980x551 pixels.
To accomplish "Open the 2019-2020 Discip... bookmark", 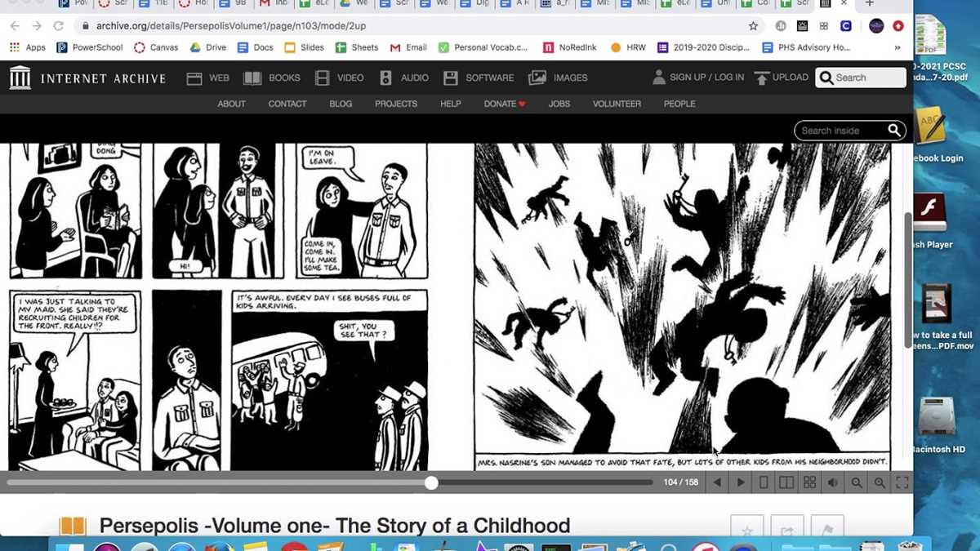I will (x=703, y=47).
